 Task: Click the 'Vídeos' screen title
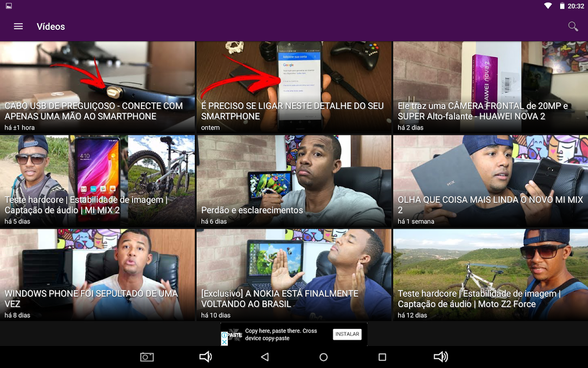click(51, 27)
